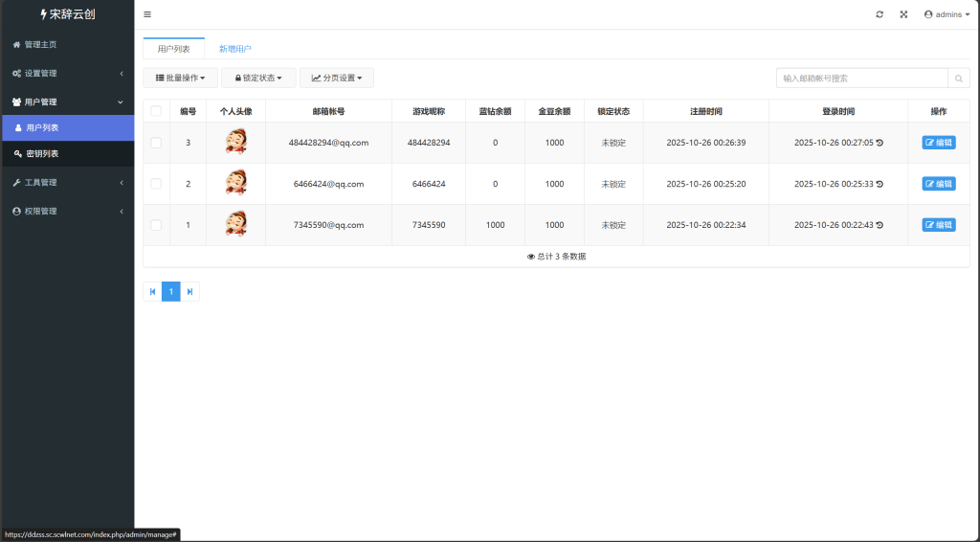Viewport: 980px width, 542px height.
Task: Expand the 权限管理 sidebar menu
Action: [x=68, y=212]
